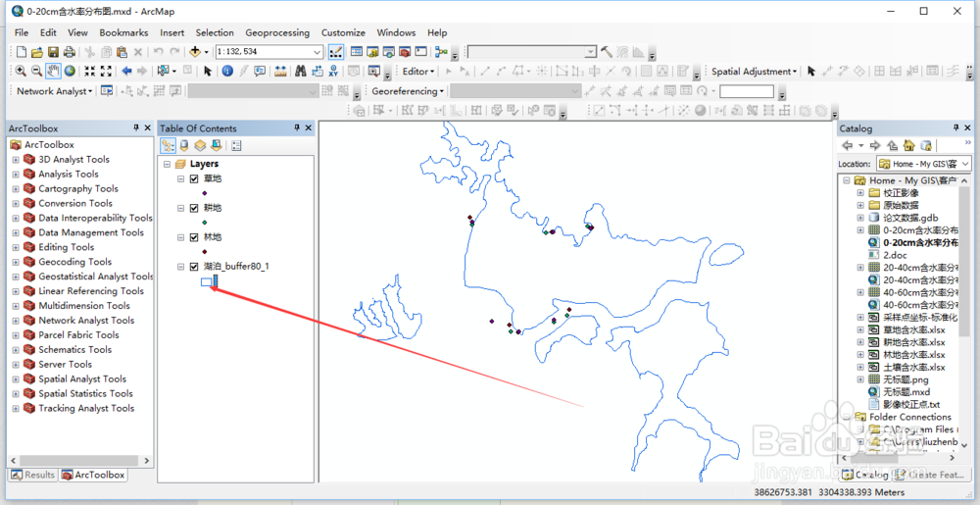Click the Add Data yellow diamond button
Viewport: 980px width, 505px height.
point(195,52)
